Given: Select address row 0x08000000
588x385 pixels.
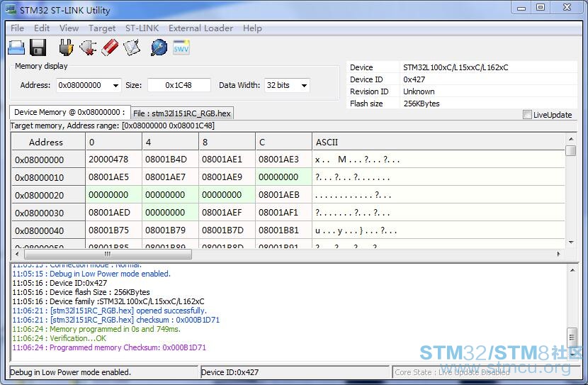Looking at the screenshot, I should [48, 160].
